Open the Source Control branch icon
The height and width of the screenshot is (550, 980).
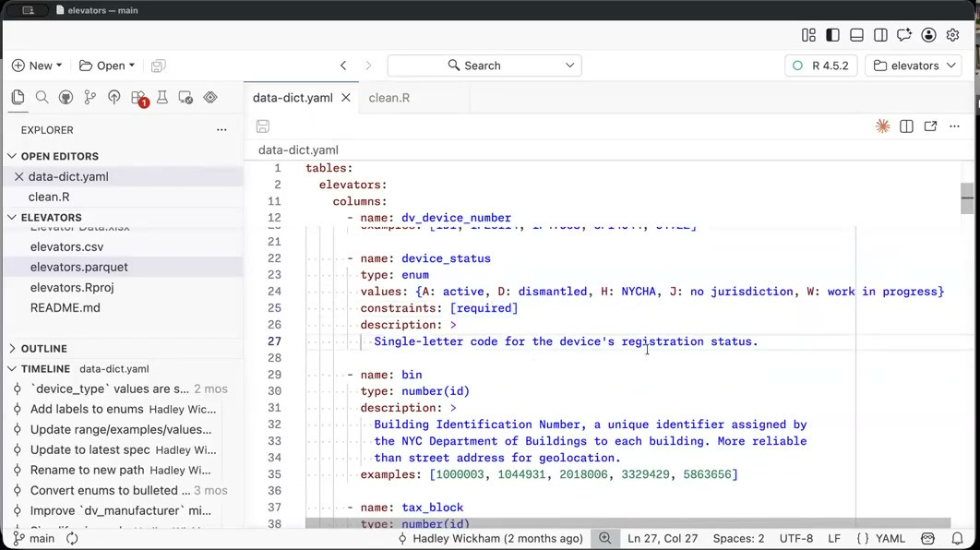pyautogui.click(x=90, y=98)
